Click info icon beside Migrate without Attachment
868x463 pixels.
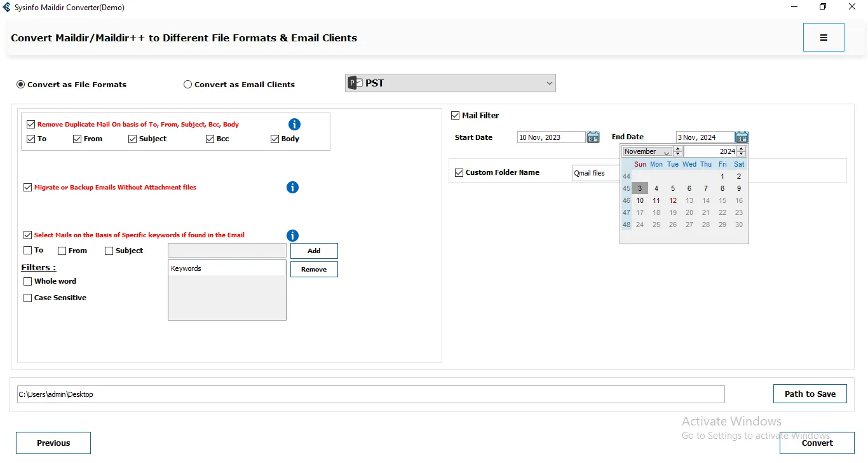(292, 188)
